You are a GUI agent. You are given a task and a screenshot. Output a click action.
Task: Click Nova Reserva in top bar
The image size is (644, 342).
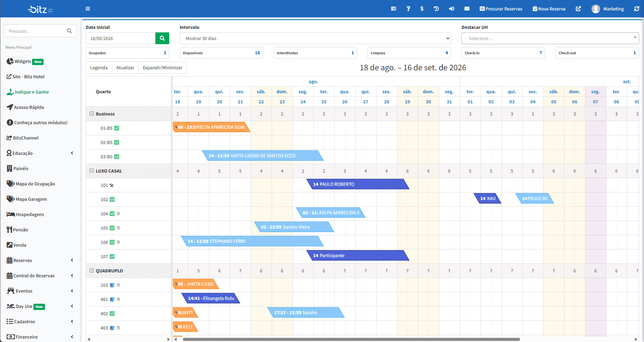[x=549, y=9]
